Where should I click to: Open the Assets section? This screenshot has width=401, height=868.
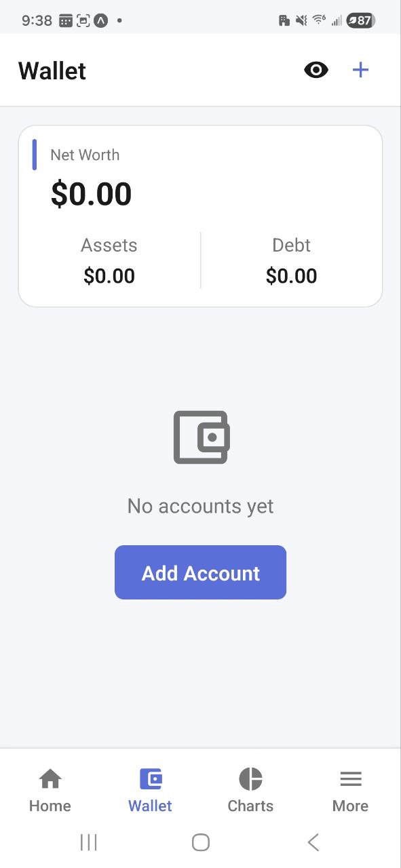[109, 261]
